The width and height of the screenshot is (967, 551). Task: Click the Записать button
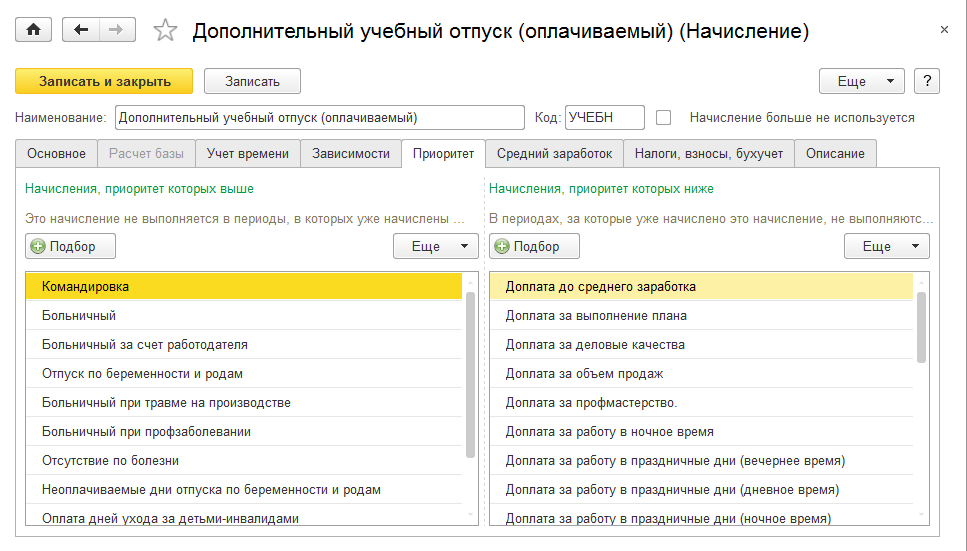(252, 81)
